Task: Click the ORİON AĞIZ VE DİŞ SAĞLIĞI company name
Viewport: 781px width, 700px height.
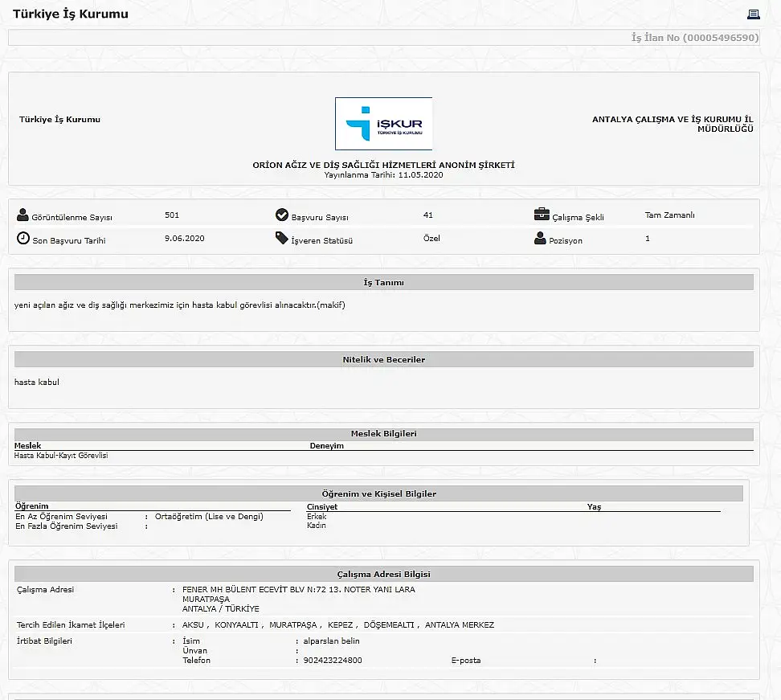Action: (383, 165)
